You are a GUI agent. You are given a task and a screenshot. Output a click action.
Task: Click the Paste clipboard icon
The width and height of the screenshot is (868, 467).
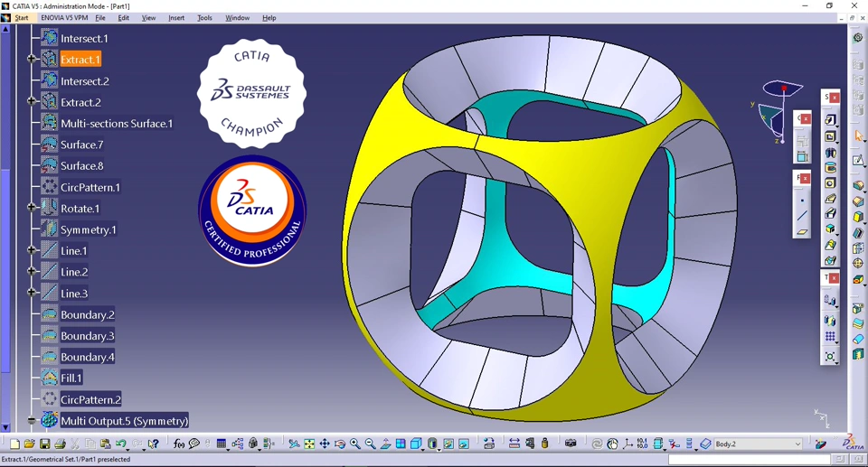[105, 444]
